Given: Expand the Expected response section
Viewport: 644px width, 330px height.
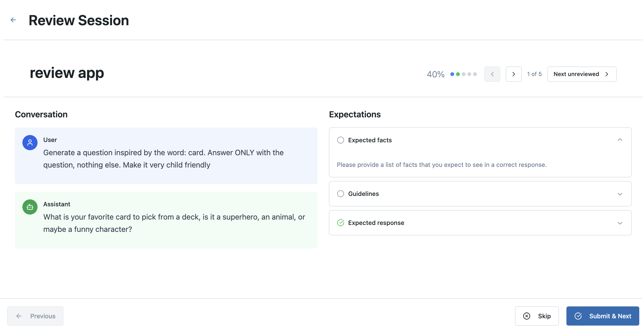Looking at the screenshot, I should pyautogui.click(x=620, y=223).
